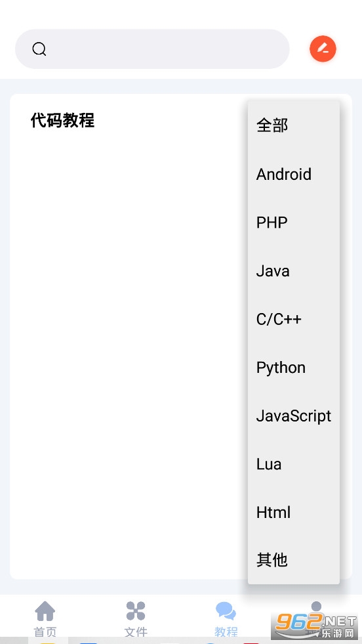Open the home icon in bottom navigation
The width and height of the screenshot is (362, 644).
click(45, 611)
